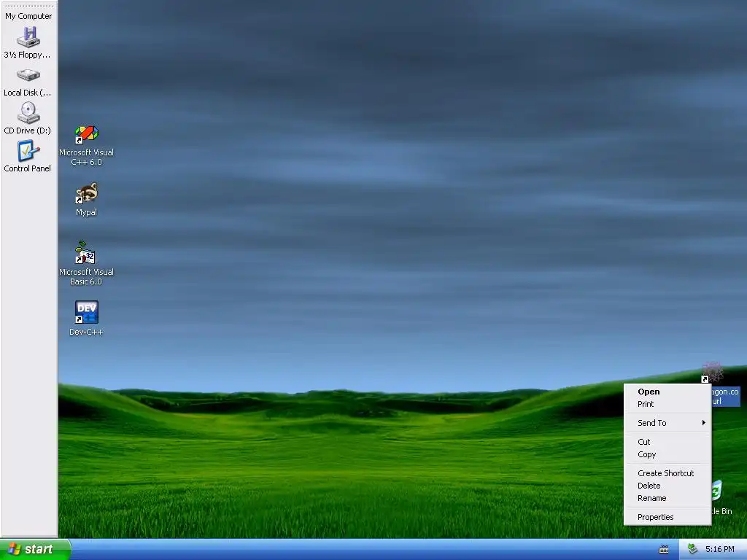The height and width of the screenshot is (560, 747).
Task: Expand the Send To submenu
Action: pyautogui.click(x=667, y=423)
